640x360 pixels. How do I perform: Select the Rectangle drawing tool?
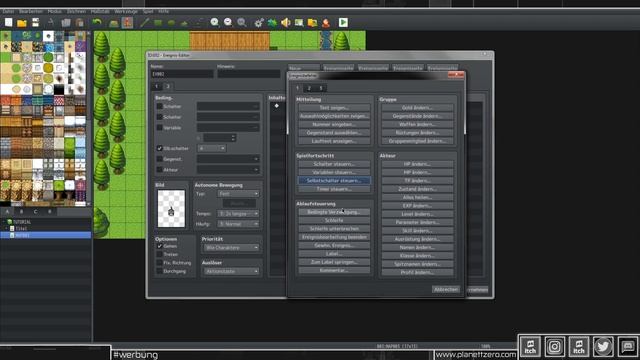[158, 22]
